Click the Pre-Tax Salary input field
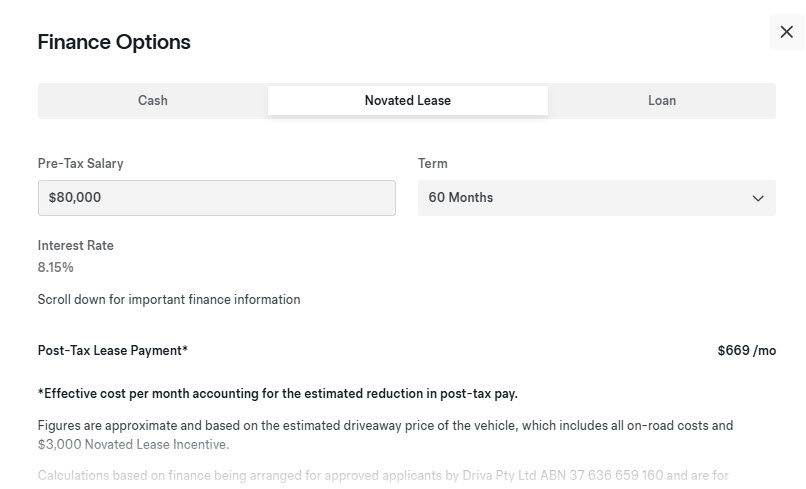Image resolution: width=806 pixels, height=489 pixels. [216, 197]
